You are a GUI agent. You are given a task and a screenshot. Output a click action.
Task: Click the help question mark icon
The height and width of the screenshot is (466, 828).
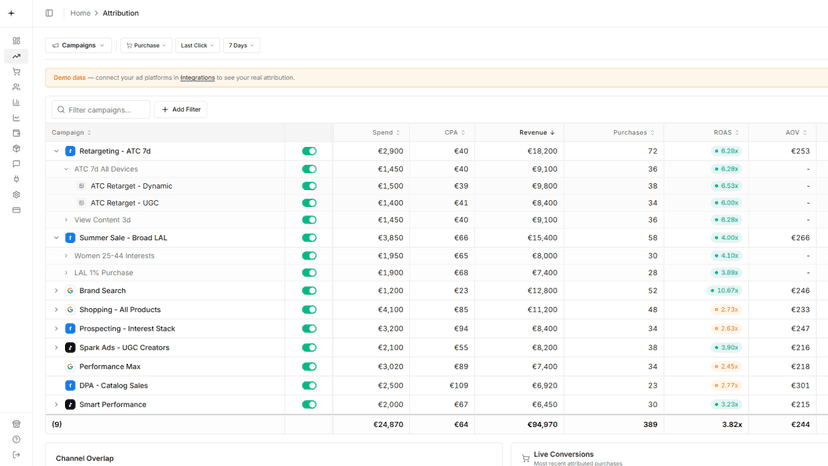click(x=16, y=439)
